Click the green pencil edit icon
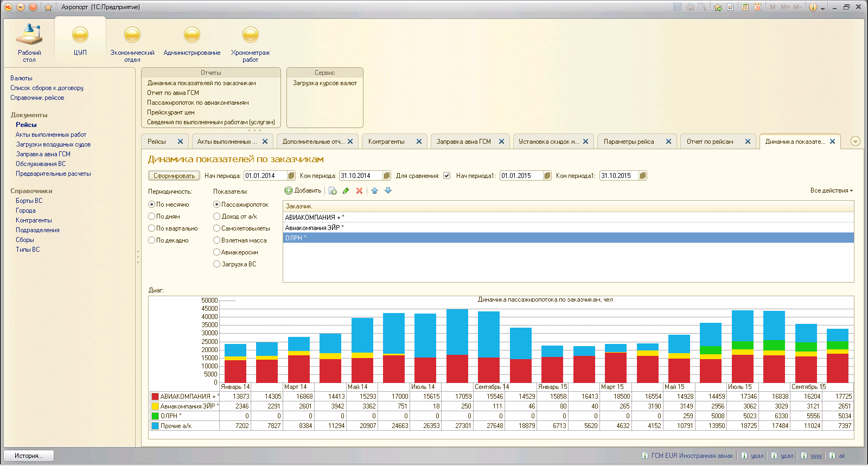 click(346, 191)
